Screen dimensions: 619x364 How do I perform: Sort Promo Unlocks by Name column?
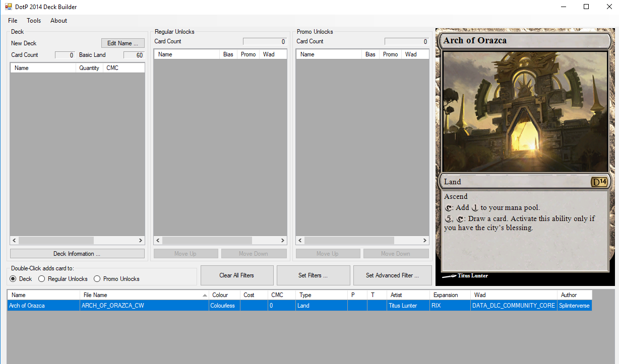329,54
